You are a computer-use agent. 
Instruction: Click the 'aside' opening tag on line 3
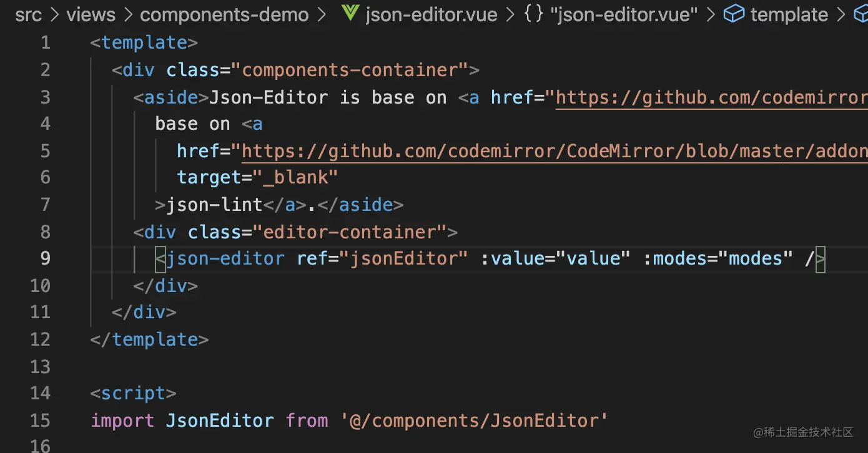point(171,97)
